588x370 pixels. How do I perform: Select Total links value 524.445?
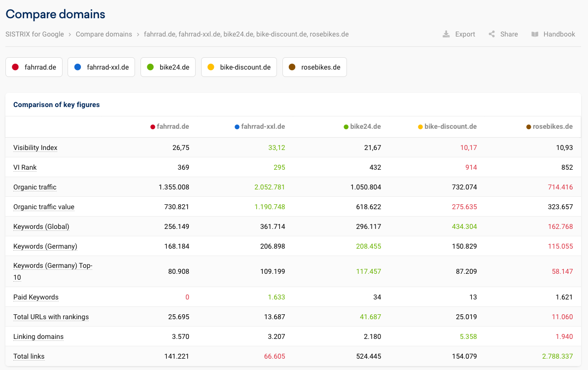pyautogui.click(x=369, y=357)
